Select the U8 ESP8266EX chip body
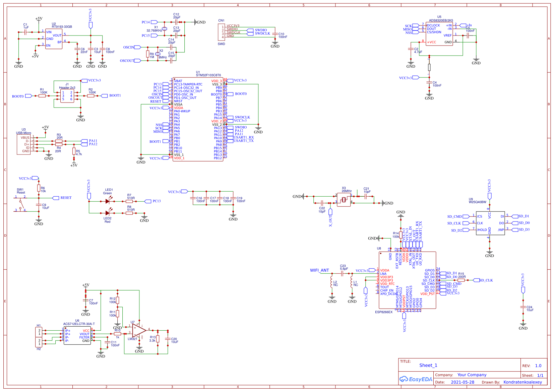Image resolution: width=554 pixels, height=392 pixels. [407, 280]
